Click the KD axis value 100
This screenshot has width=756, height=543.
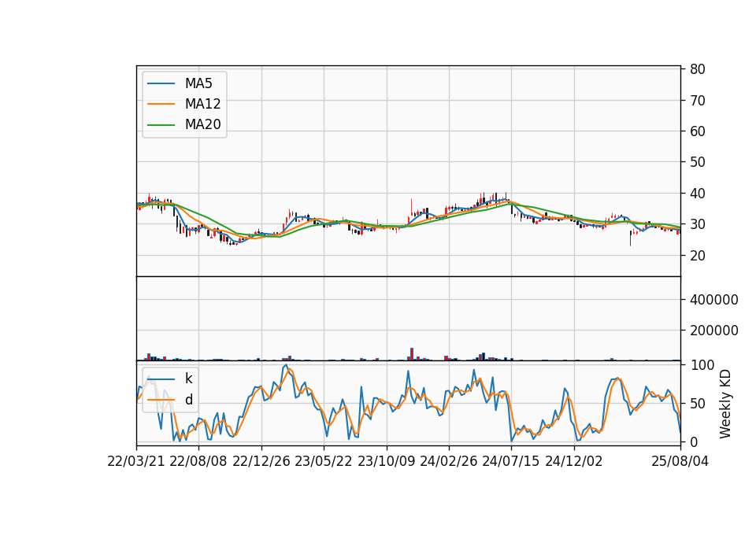(702, 365)
